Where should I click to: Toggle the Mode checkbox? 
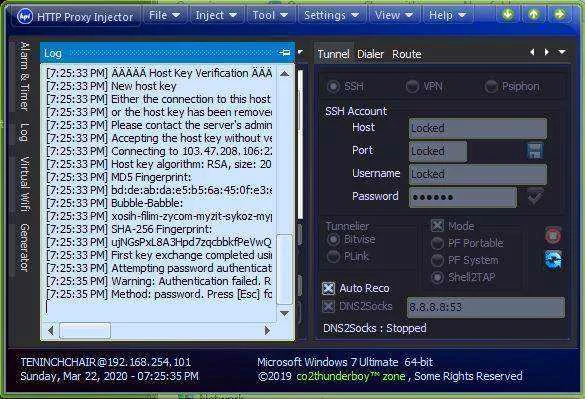pos(437,226)
